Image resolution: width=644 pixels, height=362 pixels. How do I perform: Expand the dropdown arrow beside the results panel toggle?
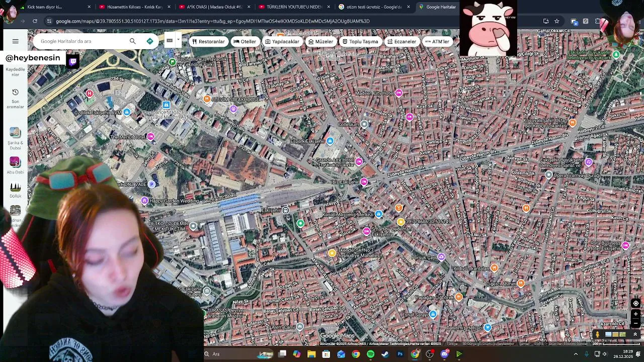tap(178, 41)
